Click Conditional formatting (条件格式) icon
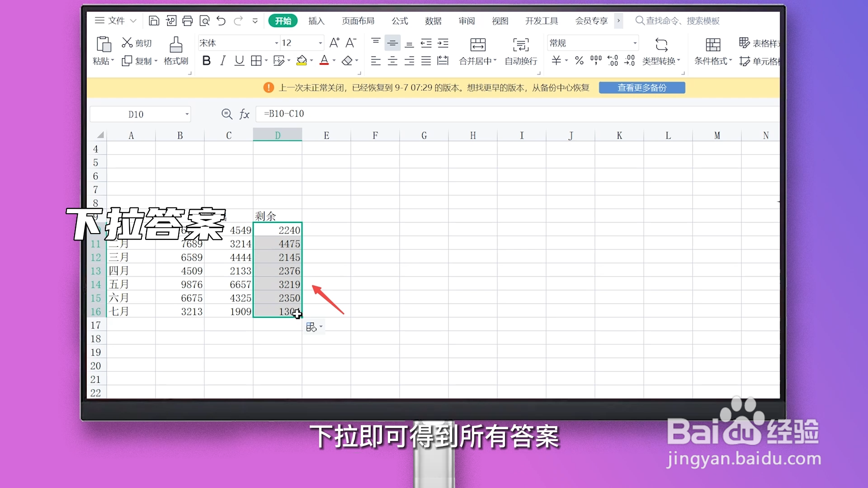Viewport: 868px width, 488px height. [713, 44]
